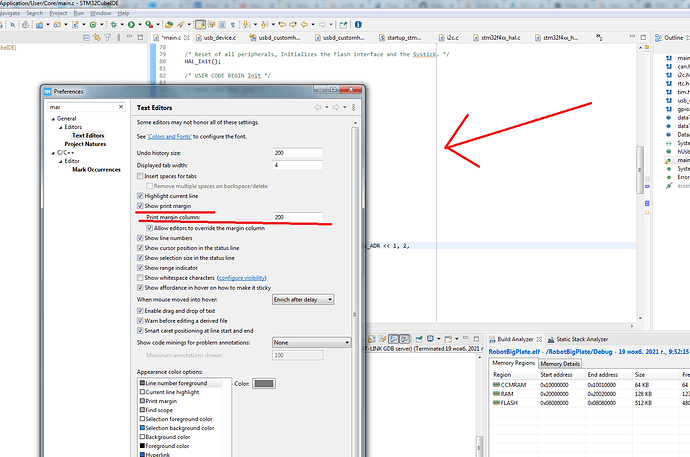Click the Last Edit Location icon
The height and width of the screenshot is (457, 690).
coord(282,25)
